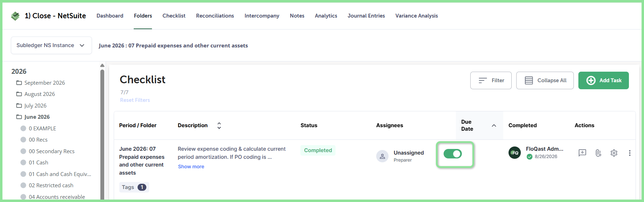Click the 1) Close - NetSuite title
Image resolution: width=644 pixels, height=202 pixels.
(x=55, y=16)
